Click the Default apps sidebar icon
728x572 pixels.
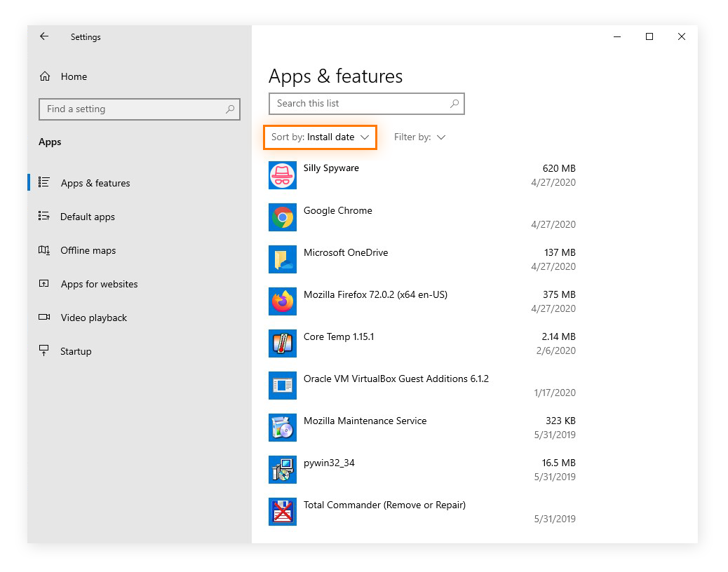[44, 216]
